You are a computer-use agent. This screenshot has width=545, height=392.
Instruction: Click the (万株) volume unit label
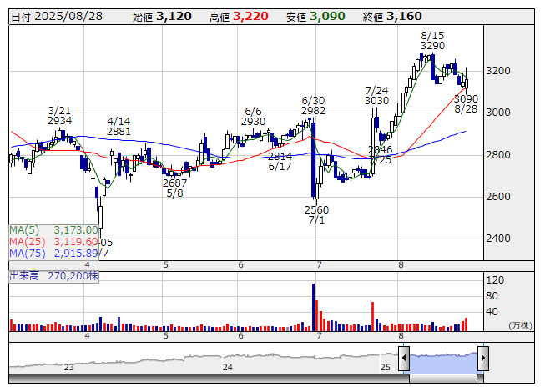pyautogui.click(x=520, y=325)
